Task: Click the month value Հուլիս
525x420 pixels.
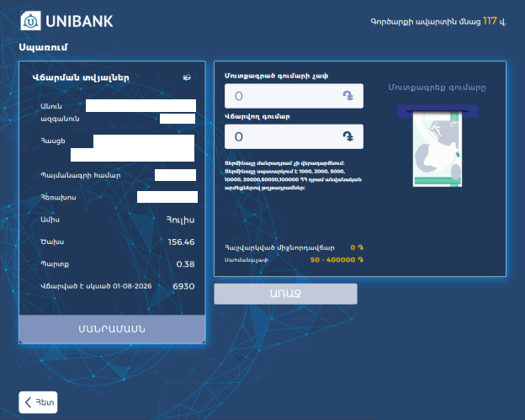Action: [x=180, y=220]
